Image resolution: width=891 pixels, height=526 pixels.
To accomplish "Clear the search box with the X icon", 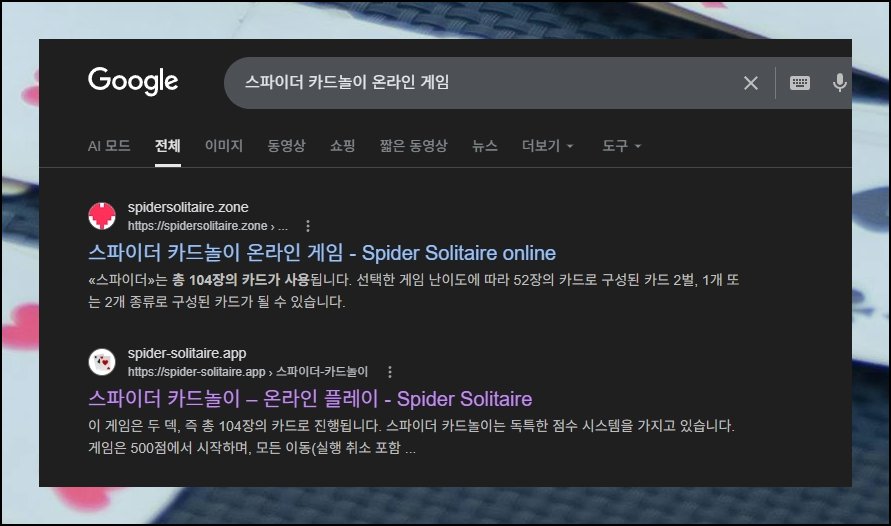I will (751, 84).
